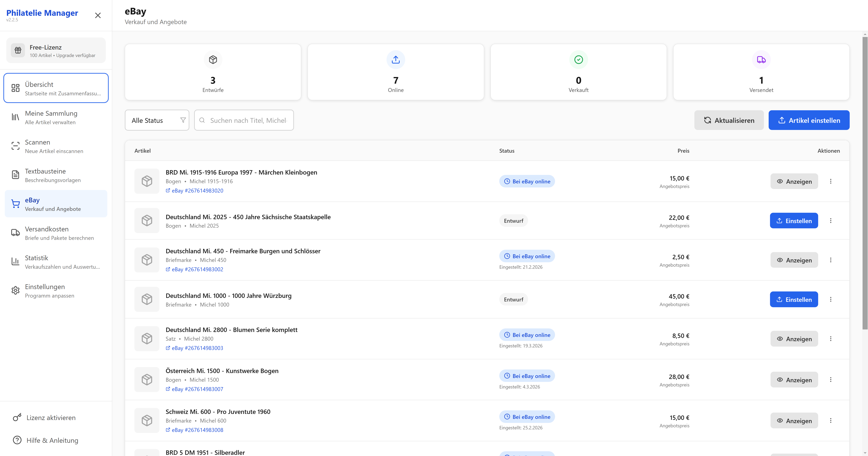Open Versandkosten calculator
The height and width of the screenshot is (456, 868).
pyautogui.click(x=56, y=233)
